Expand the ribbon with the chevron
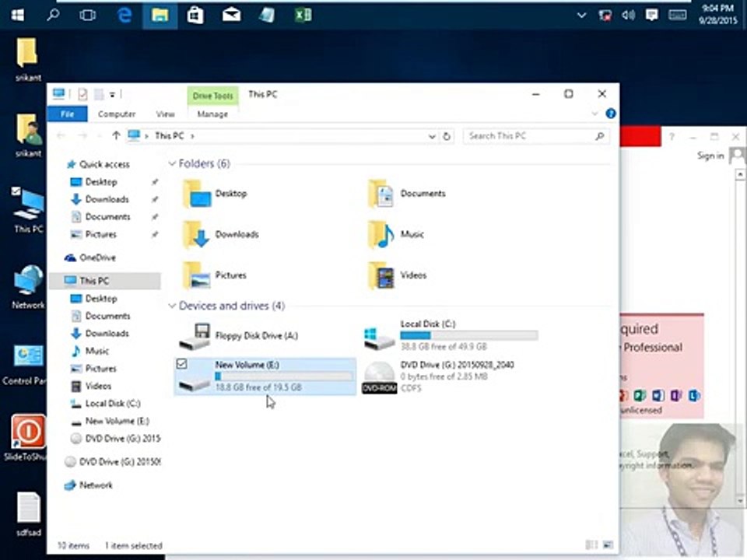The width and height of the screenshot is (747, 560). 594,114
